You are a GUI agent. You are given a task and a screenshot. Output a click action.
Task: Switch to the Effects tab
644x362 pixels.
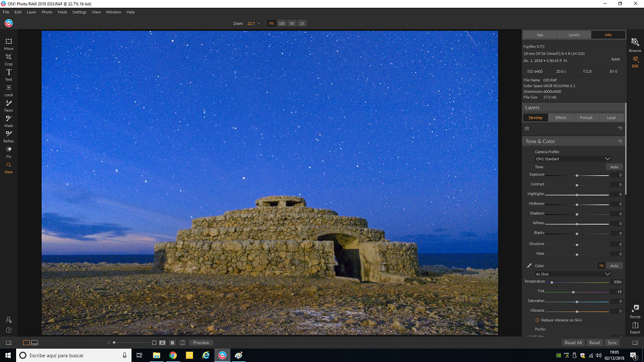click(x=561, y=117)
